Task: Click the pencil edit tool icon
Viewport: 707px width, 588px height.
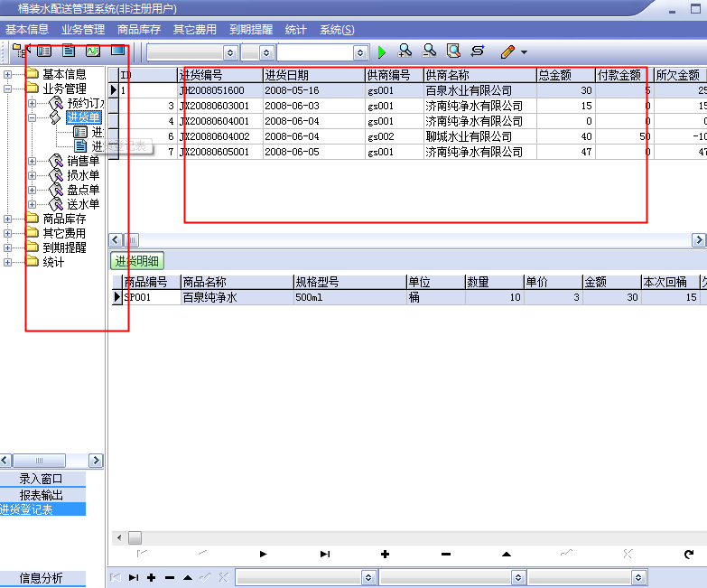Action: tap(507, 51)
